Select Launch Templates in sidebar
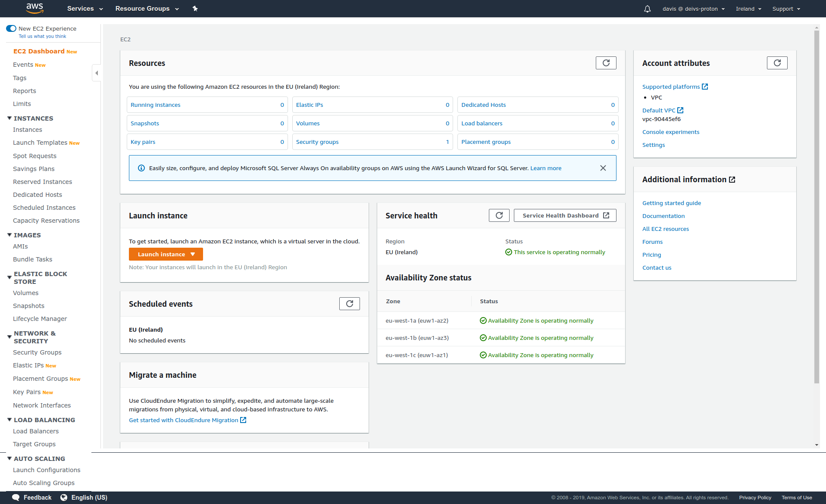The image size is (826, 504). (40, 143)
